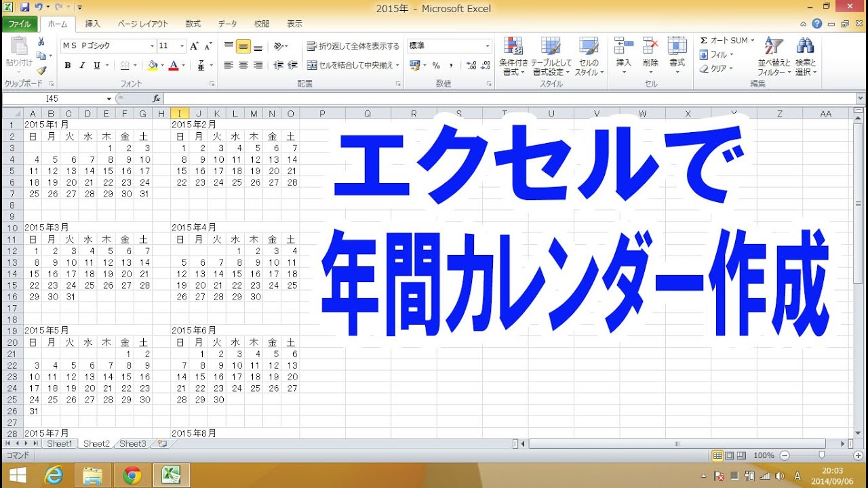Screen dimensions: 868x488
Task: Click the クリア (Clear) button
Action: click(716, 68)
